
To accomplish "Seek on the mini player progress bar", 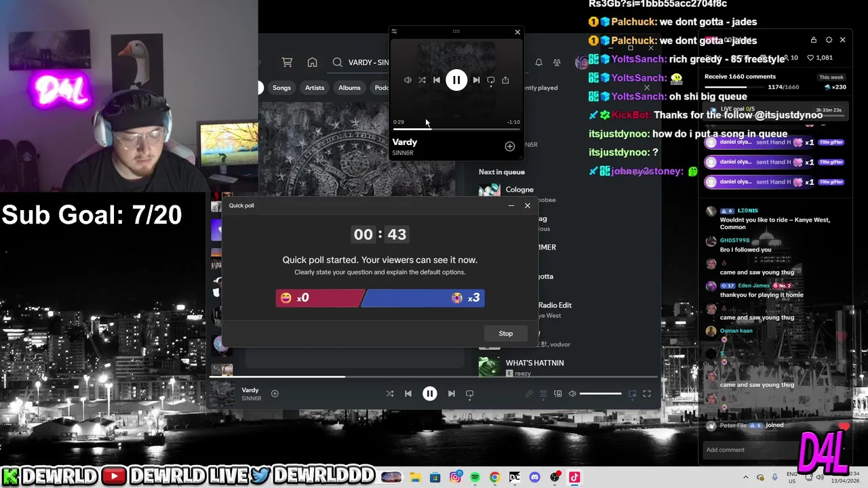I will 456,129.
